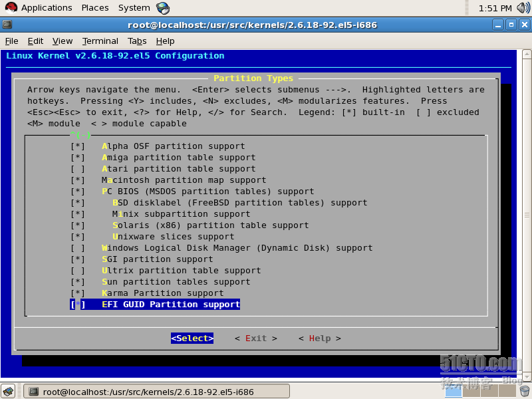Click the volume speaker icon in panel
Screen dimensions: 532x399
pos(522,8)
